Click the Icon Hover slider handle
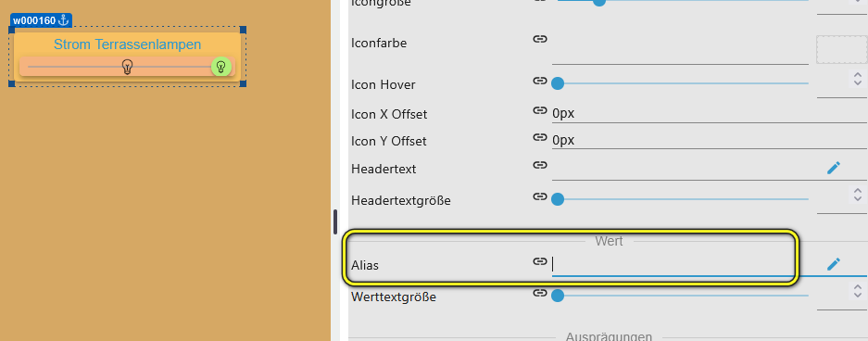This screenshot has width=868, height=341. click(x=558, y=83)
